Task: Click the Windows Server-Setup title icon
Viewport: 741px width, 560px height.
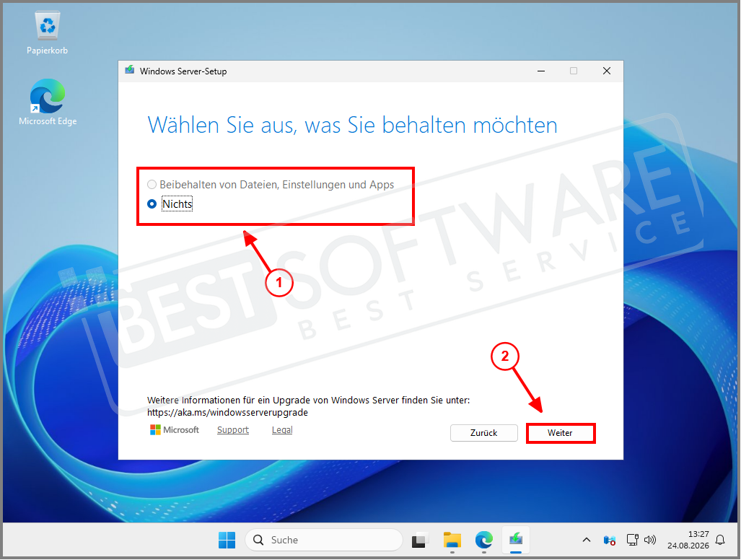Action: (x=129, y=71)
